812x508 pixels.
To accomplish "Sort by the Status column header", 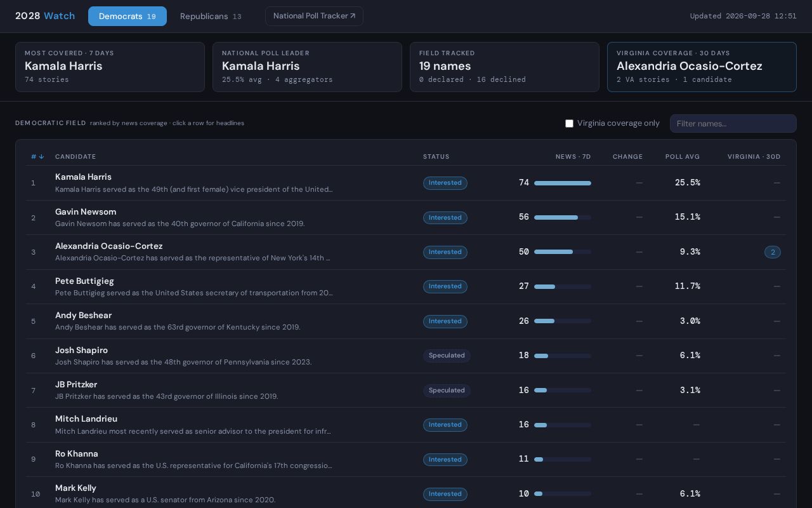I will [436, 157].
